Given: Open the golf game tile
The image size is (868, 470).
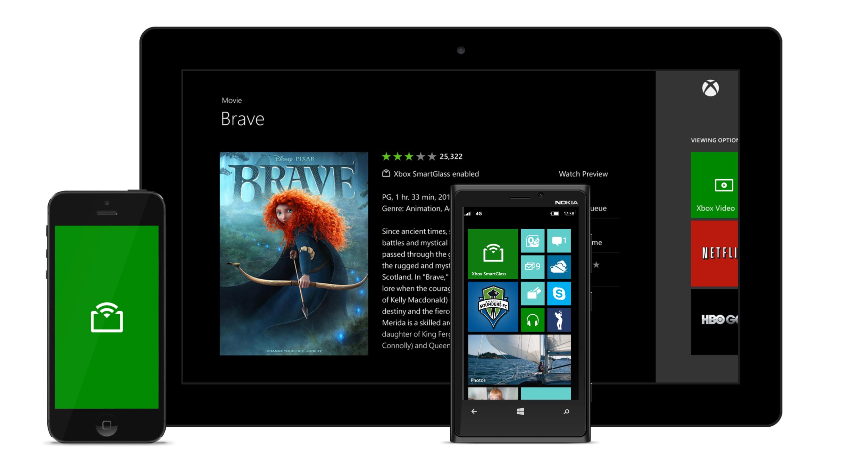Looking at the screenshot, I should coord(559,320).
